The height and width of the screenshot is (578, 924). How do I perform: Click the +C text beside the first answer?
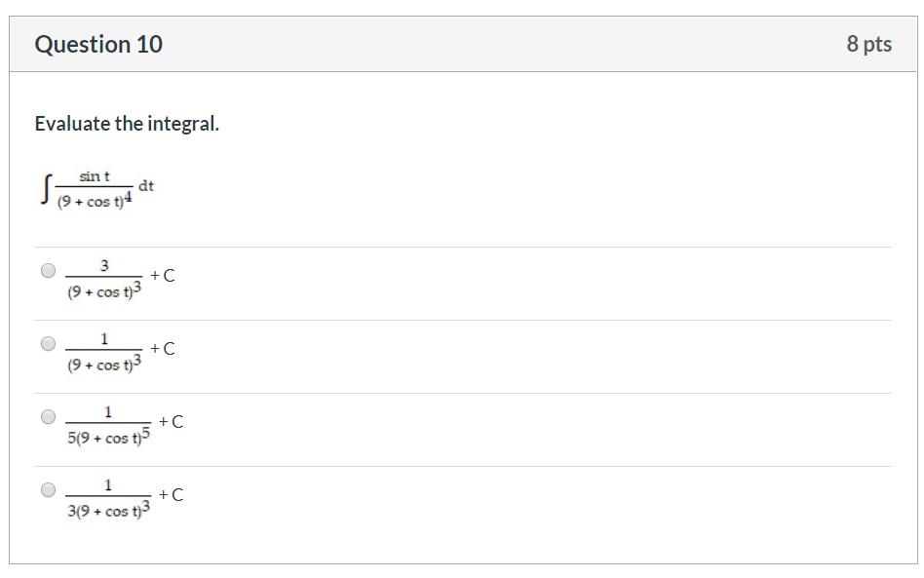coord(163,274)
